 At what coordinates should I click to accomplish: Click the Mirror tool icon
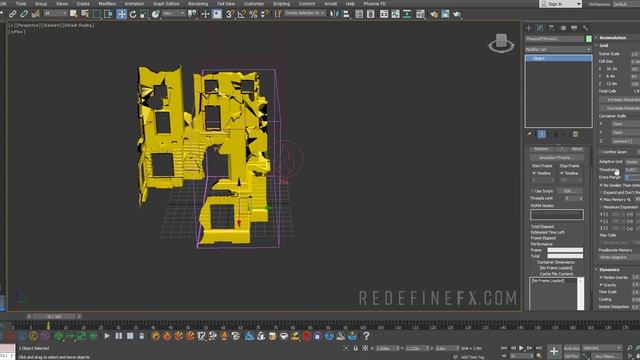[334, 14]
